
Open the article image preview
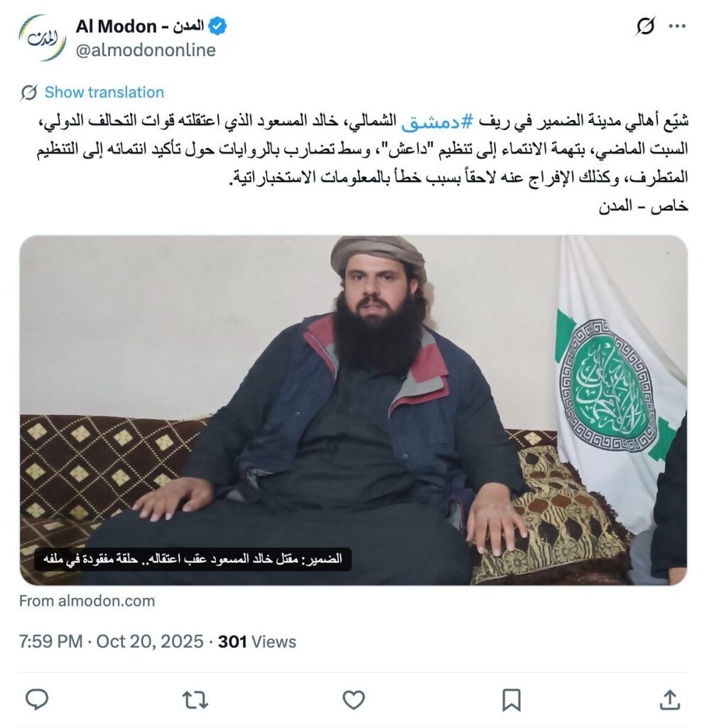353,410
